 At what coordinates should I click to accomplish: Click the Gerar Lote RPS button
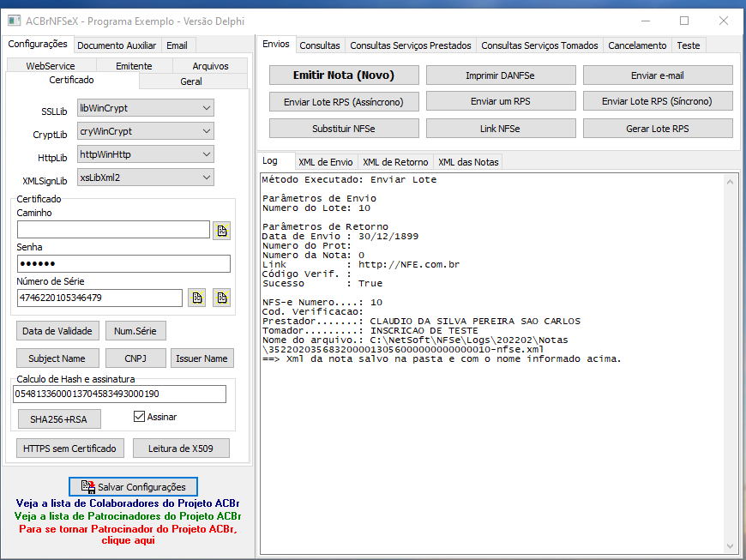pos(658,129)
